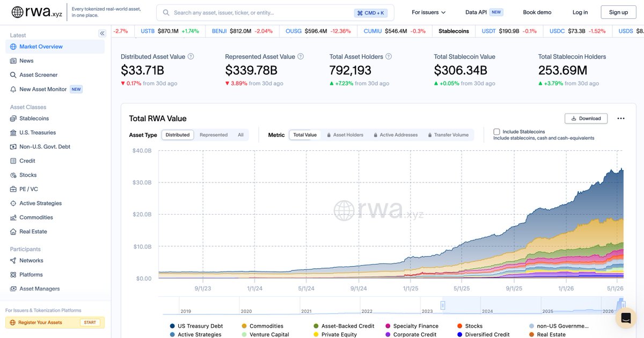Toggle Asset-Backed Credit legend swatch
This screenshot has height=338, width=644.
316,326
